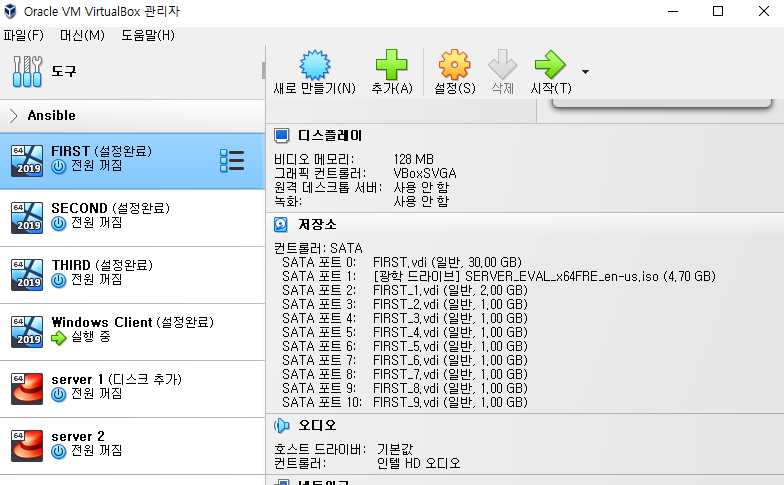Click the SERVER_EVAL iso optical drive entry

pyautogui.click(x=544, y=276)
